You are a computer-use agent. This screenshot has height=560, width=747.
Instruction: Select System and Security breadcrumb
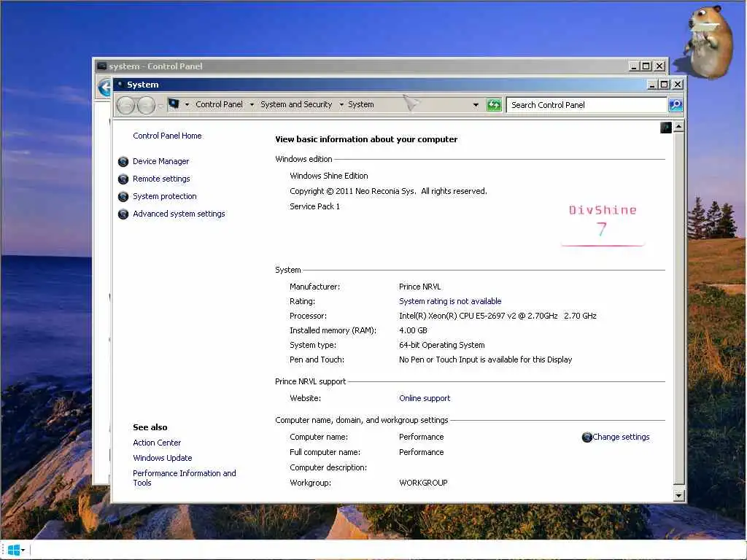click(x=296, y=104)
